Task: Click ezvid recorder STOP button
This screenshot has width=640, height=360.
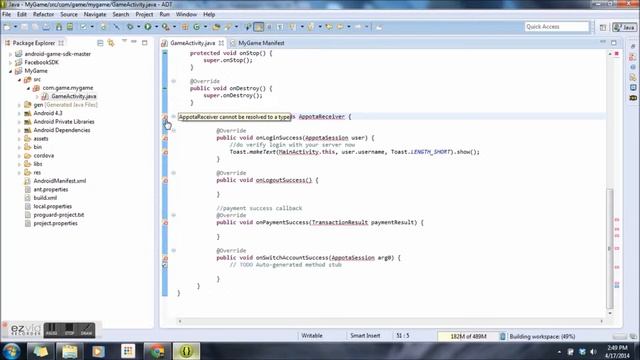Action: 69,330
